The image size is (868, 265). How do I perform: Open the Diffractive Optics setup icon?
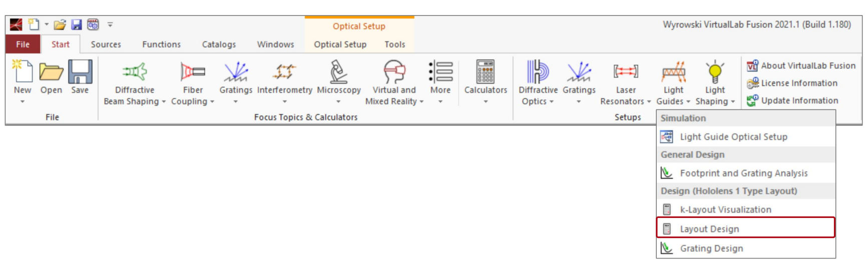point(538,71)
